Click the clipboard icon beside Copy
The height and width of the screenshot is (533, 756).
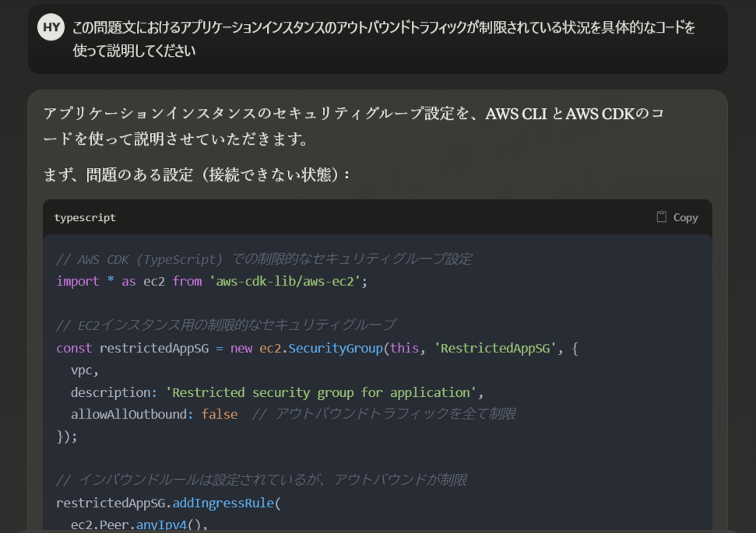[x=662, y=217]
